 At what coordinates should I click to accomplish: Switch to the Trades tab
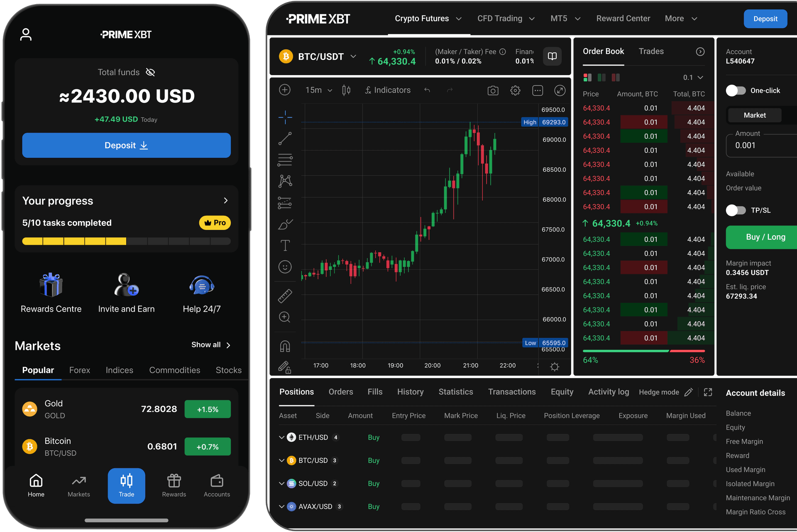tap(651, 51)
